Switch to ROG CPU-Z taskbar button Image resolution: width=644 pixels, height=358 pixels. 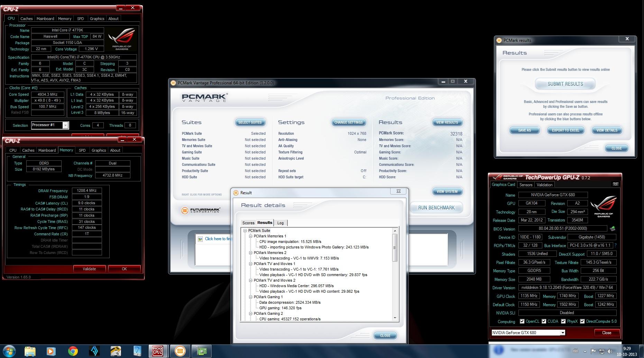[x=158, y=351]
